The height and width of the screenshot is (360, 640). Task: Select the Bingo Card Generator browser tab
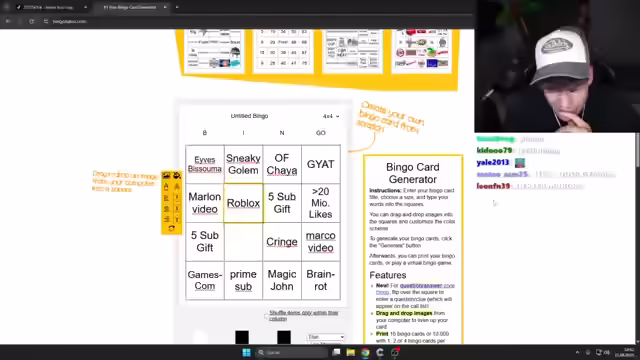[130, 7]
